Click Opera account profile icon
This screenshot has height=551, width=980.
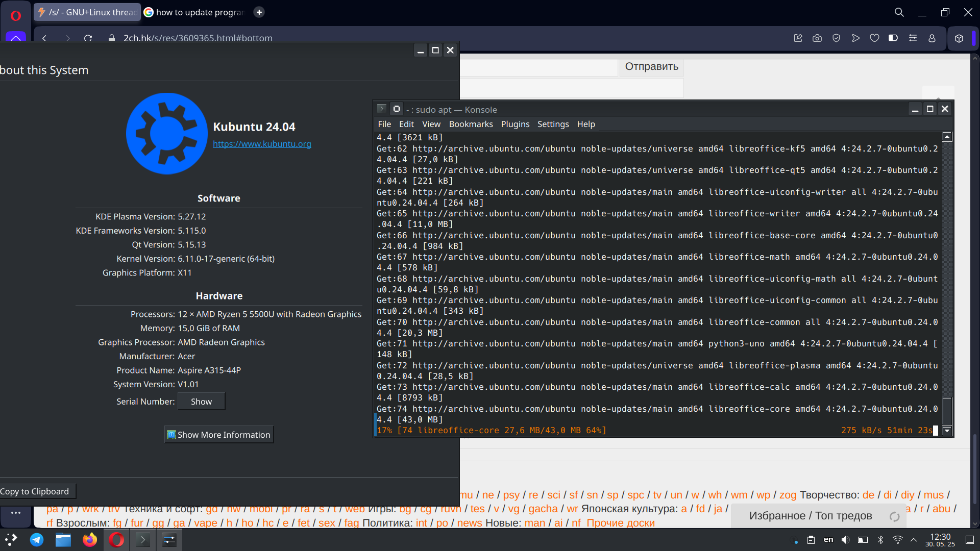(x=932, y=38)
